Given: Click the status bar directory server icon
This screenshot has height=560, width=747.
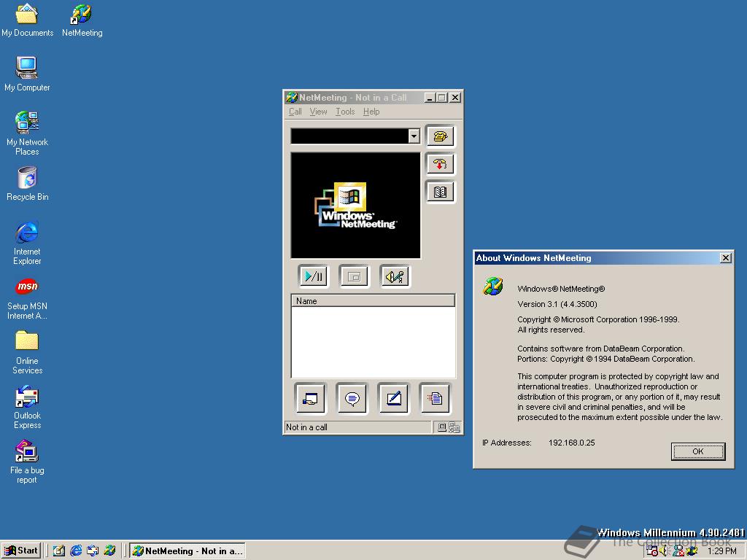Looking at the screenshot, I should point(454,427).
